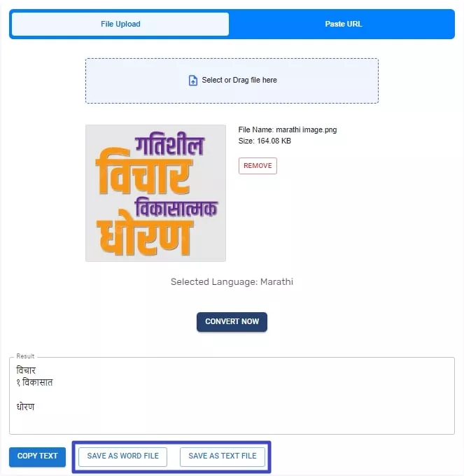This screenshot has height=476, width=464.
Task: Click the 'Select or Drag file here' text
Action: pyautogui.click(x=239, y=80)
